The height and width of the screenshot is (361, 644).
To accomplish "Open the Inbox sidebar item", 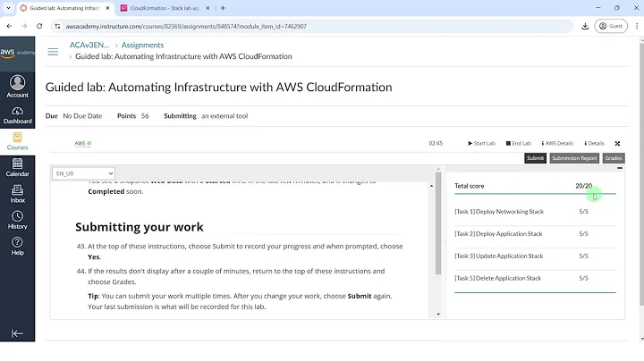I will point(17,194).
